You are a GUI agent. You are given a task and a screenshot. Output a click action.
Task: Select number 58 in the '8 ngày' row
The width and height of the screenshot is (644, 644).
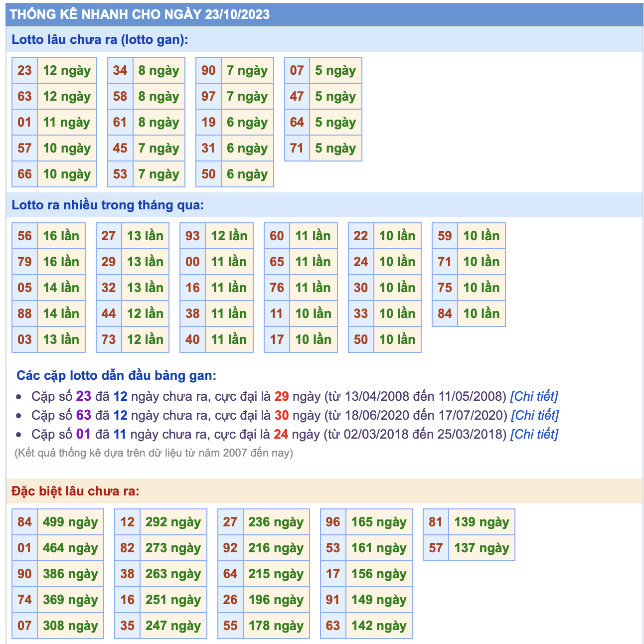coord(120,96)
